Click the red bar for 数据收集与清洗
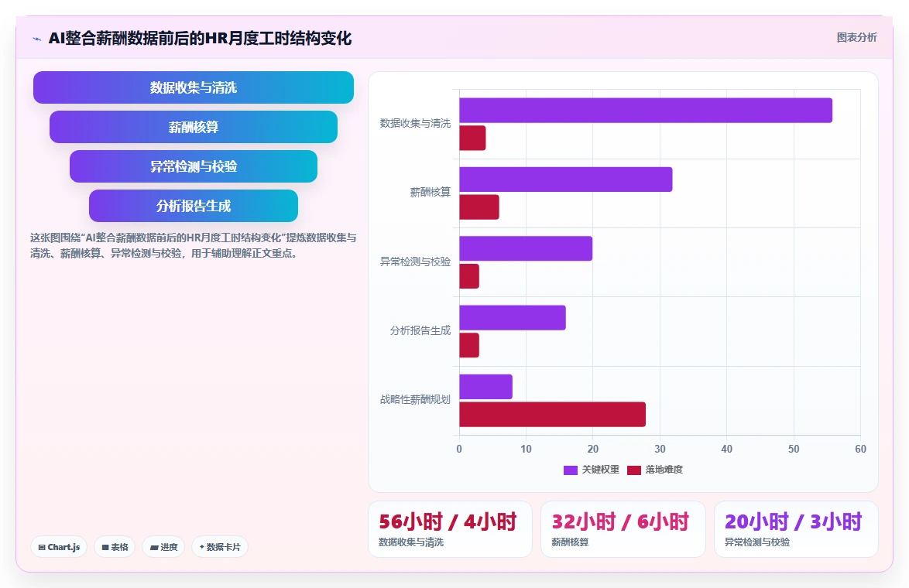The width and height of the screenshot is (909, 588). point(472,138)
